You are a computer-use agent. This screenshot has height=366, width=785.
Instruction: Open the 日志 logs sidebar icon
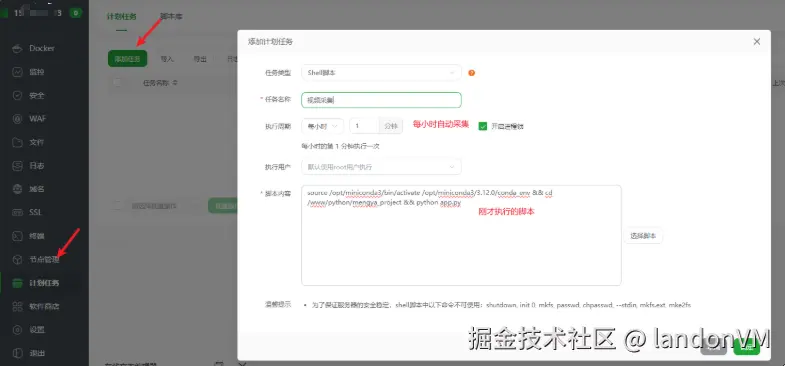click(18, 166)
